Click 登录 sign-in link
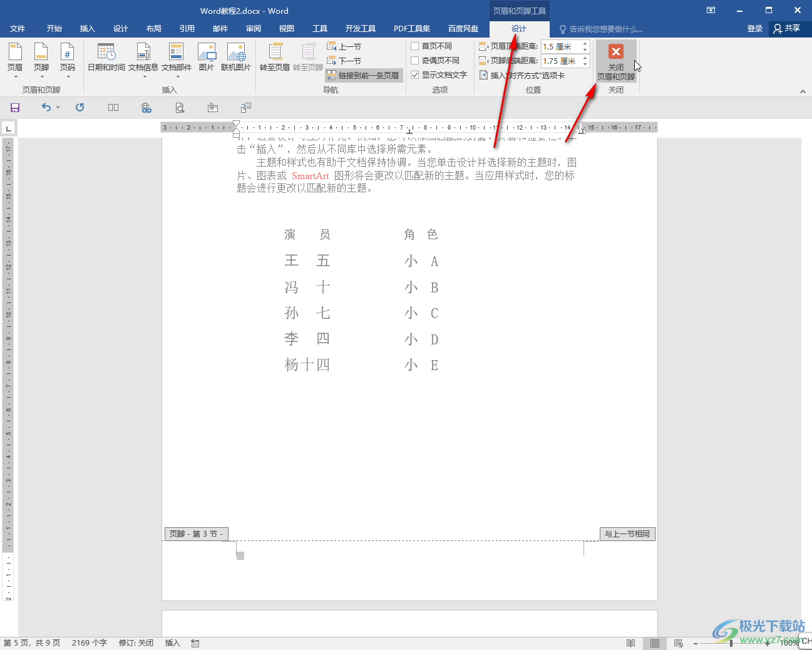812x650 pixels. [x=755, y=29]
